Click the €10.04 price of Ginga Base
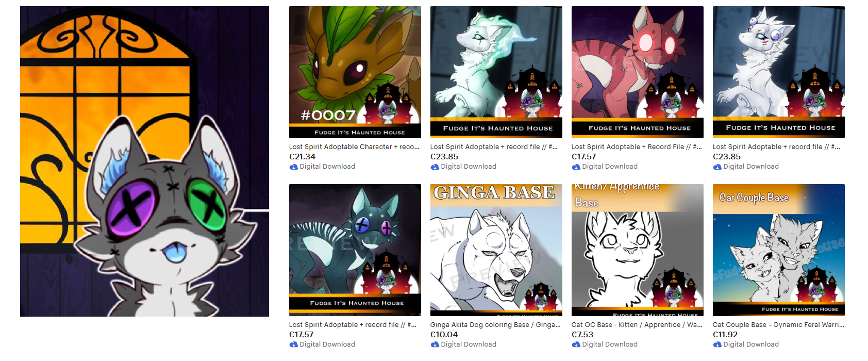 click(444, 335)
